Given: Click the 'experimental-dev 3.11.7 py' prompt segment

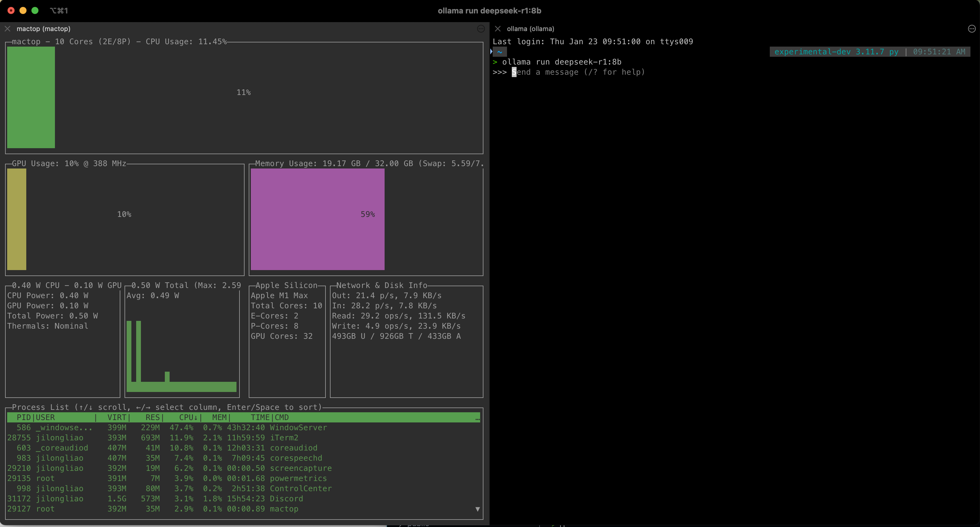Looking at the screenshot, I should point(836,52).
